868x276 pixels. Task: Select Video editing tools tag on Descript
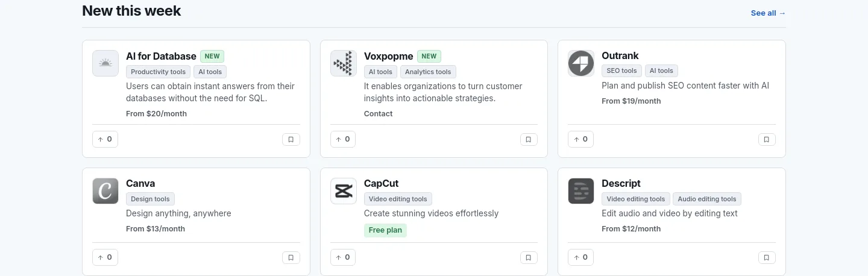pyautogui.click(x=636, y=199)
